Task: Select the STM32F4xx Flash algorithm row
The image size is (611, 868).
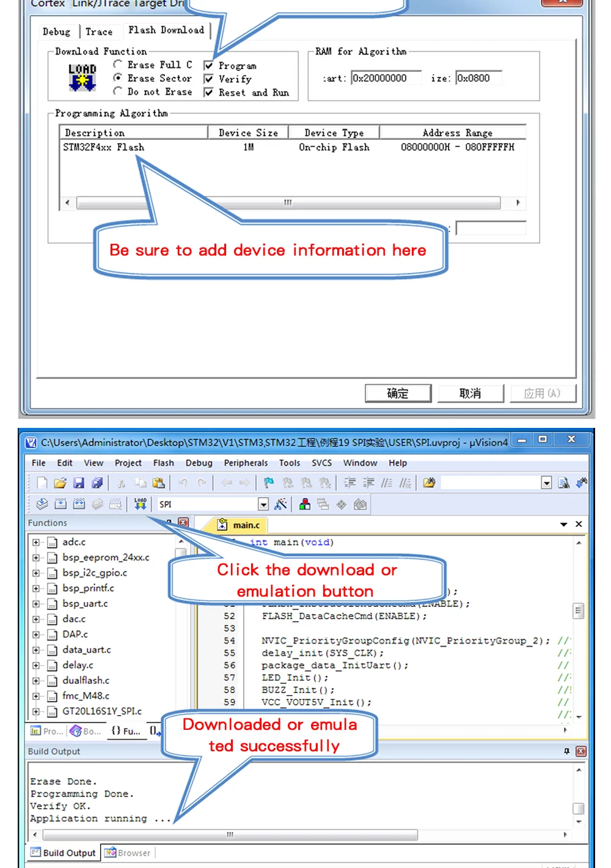Action: click(x=292, y=147)
